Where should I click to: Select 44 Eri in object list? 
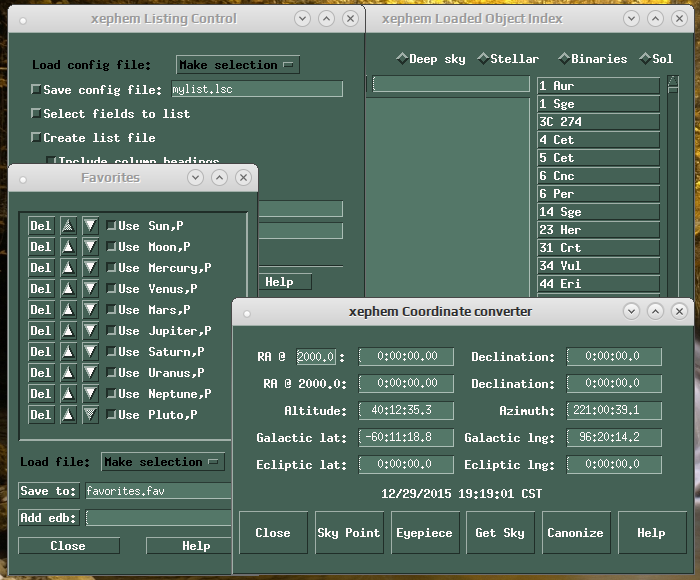click(598, 284)
